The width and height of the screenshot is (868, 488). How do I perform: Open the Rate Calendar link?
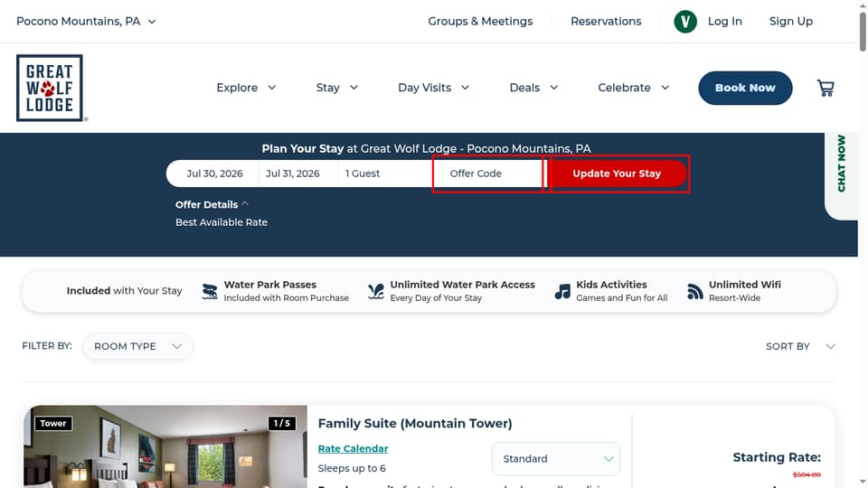(x=353, y=448)
